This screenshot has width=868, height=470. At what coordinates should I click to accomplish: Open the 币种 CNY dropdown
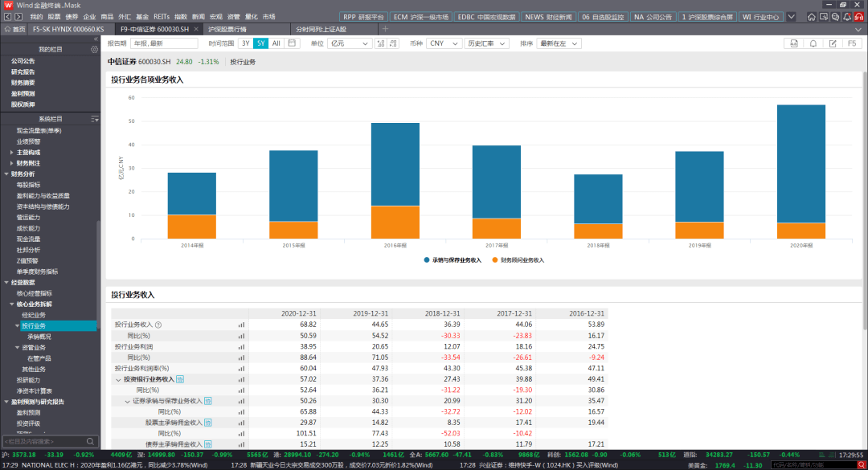click(443, 43)
